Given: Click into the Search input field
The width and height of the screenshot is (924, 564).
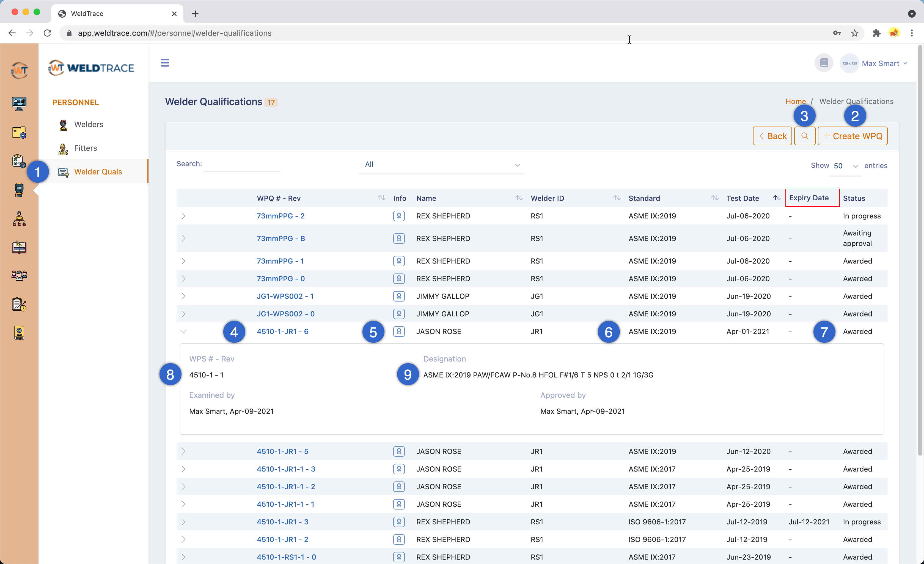Looking at the screenshot, I should pos(242,164).
